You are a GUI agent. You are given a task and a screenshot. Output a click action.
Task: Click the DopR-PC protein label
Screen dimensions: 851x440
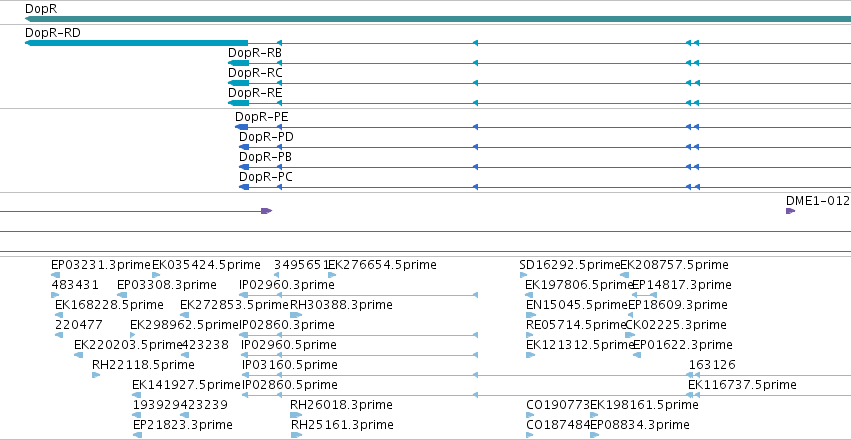pyautogui.click(x=266, y=177)
